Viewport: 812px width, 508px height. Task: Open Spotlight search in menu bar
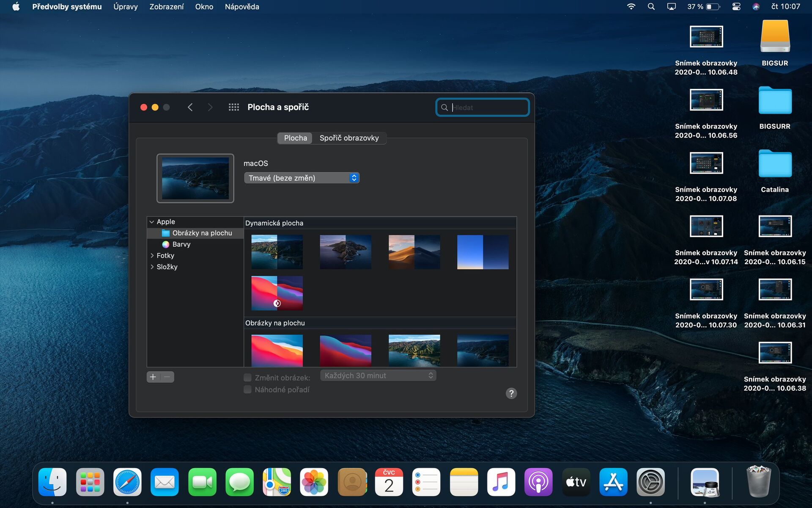[x=651, y=7]
